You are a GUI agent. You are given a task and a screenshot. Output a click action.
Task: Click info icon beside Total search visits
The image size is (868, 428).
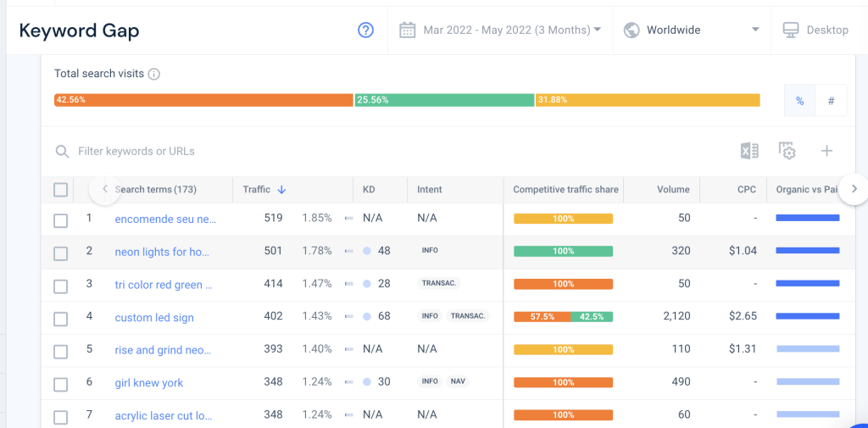[154, 74]
